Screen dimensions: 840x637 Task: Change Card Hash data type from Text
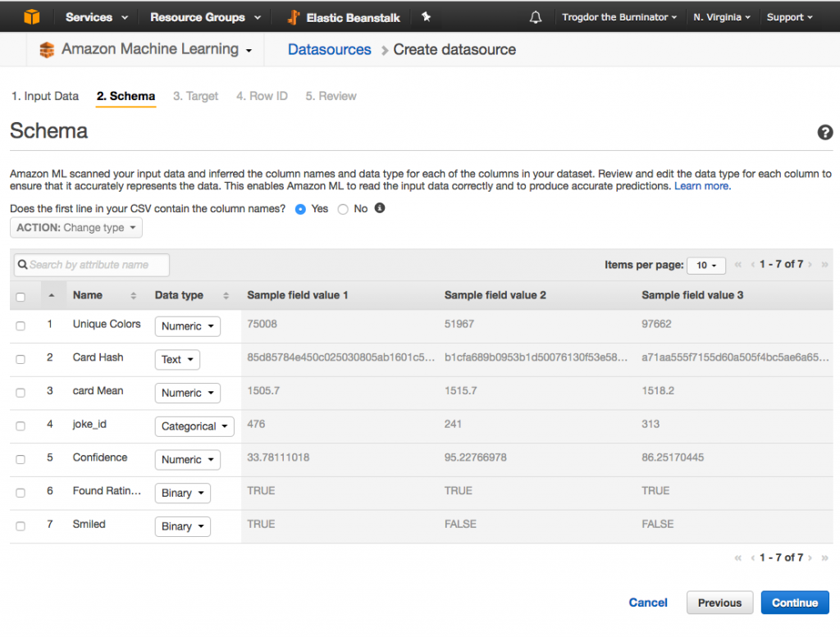click(177, 360)
